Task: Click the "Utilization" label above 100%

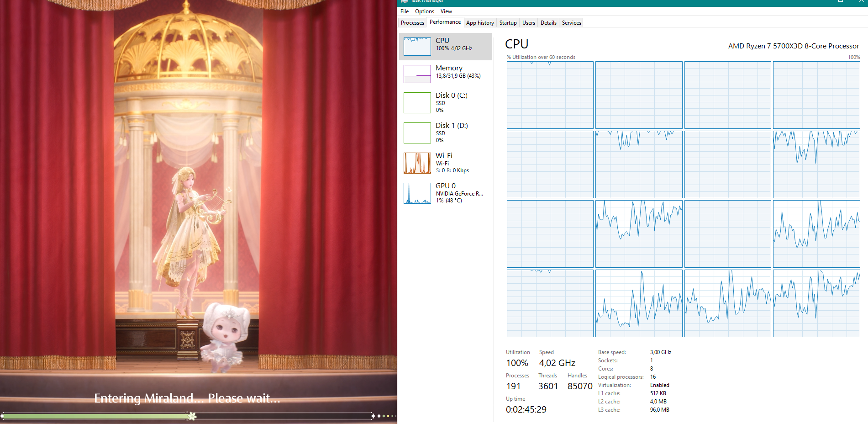Action: tap(518, 352)
